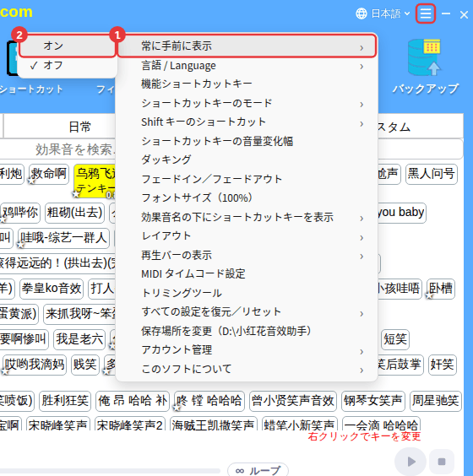Screen dimensions: 473x476
Task: Click the star on 咚 镗 哈哈哈 button
Action: pyautogui.click(x=177, y=408)
